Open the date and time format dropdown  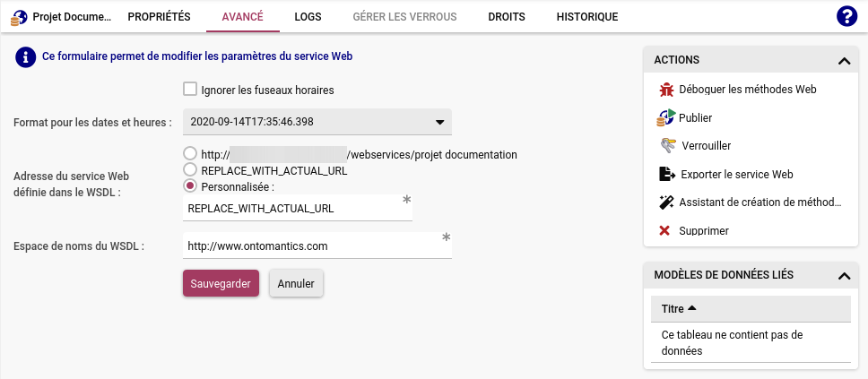(317, 122)
